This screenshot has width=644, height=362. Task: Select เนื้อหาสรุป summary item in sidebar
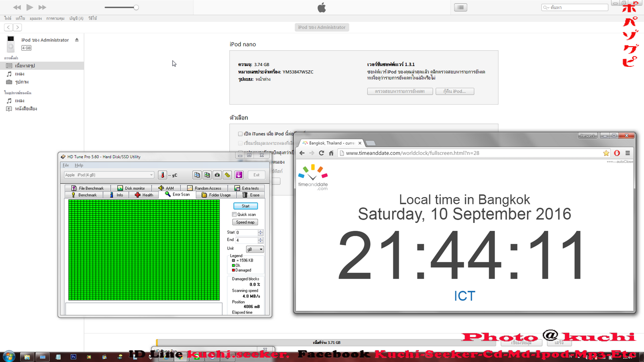(42, 66)
